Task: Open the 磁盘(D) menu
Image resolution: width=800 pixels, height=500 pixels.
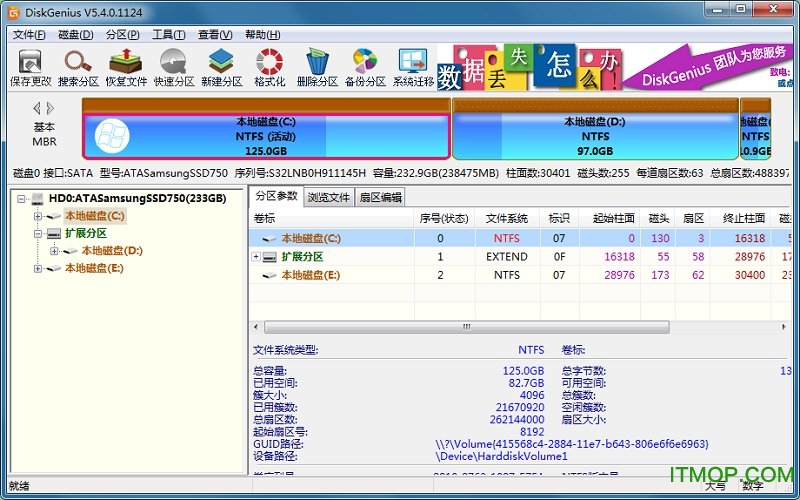Action: pyautogui.click(x=76, y=35)
